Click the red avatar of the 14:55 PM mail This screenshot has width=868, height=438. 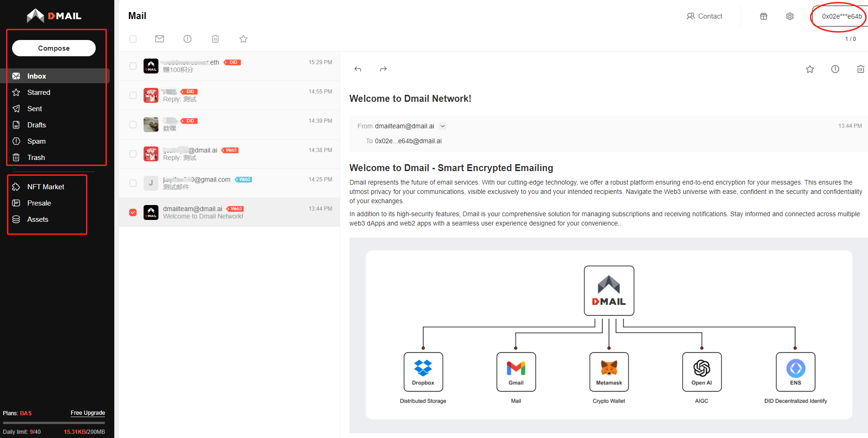(x=151, y=95)
